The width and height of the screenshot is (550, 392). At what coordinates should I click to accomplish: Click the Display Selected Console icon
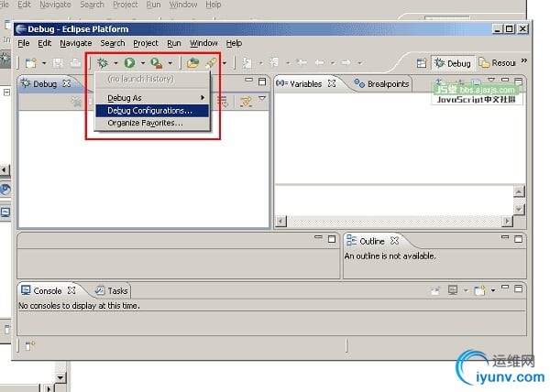[x=453, y=290]
